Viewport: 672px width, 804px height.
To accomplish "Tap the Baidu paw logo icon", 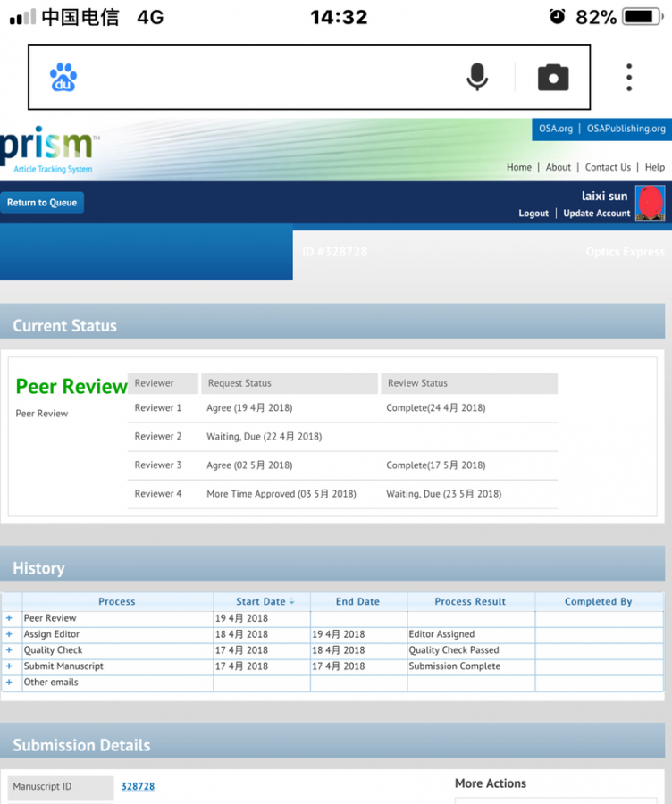I will (63, 78).
